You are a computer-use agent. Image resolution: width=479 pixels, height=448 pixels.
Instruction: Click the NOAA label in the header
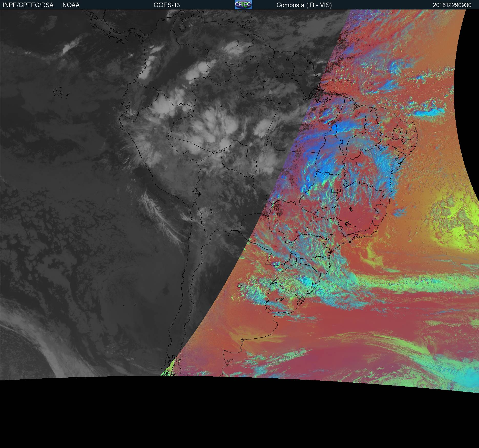pos(71,5)
